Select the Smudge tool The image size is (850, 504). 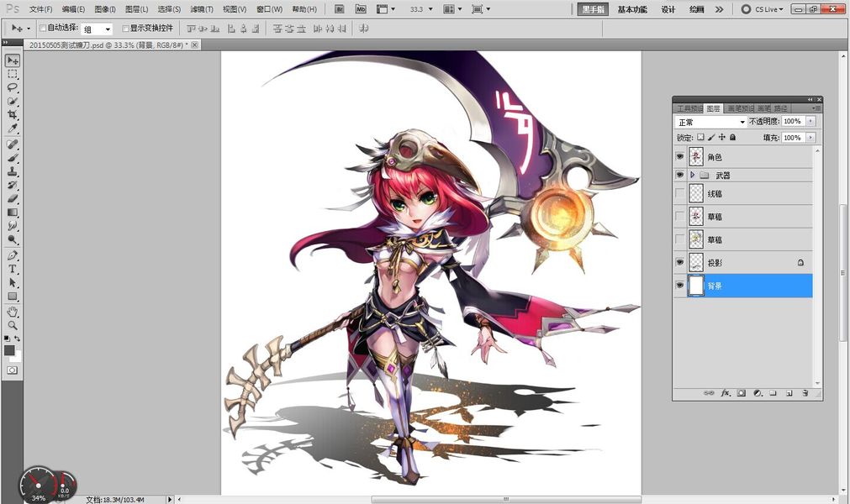coord(13,226)
